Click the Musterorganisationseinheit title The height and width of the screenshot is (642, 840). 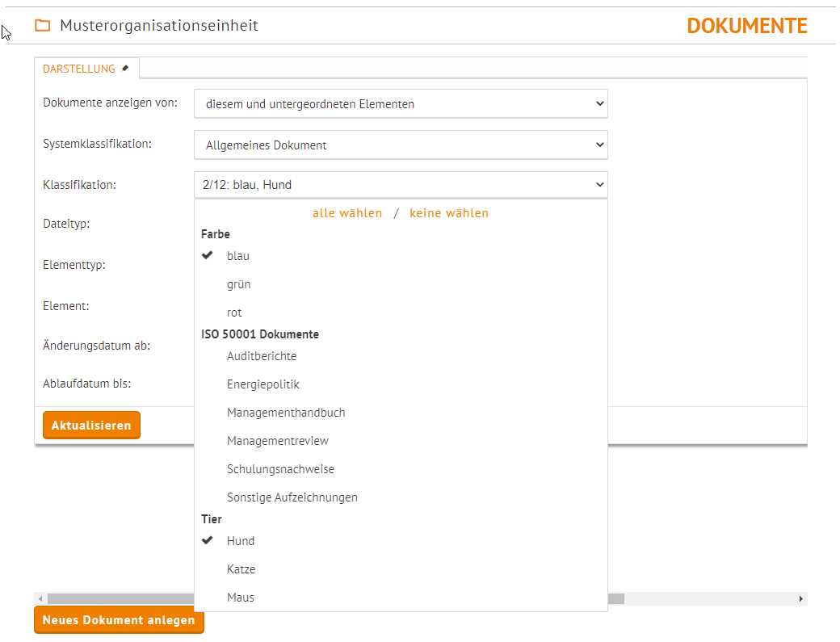click(x=159, y=25)
